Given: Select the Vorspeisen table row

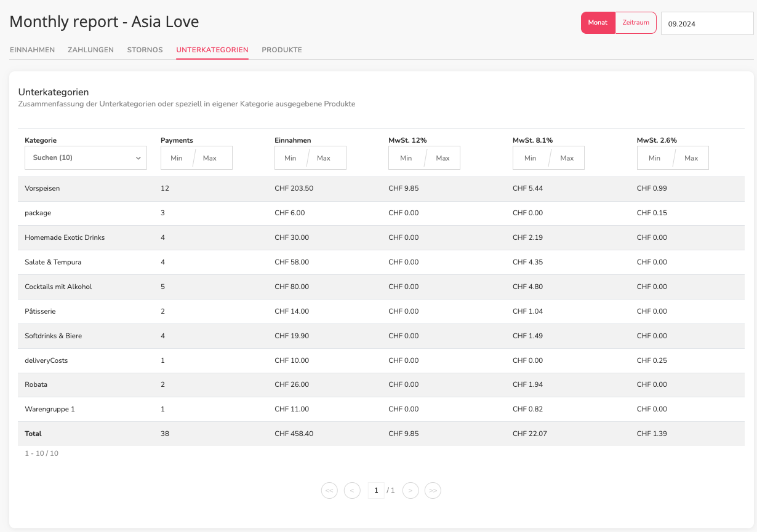Looking at the screenshot, I should click(381, 189).
